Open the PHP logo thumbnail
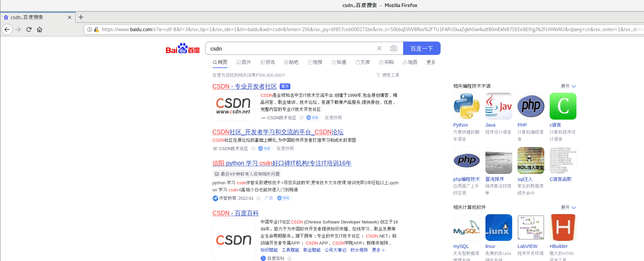This screenshot has height=261, width=644. coord(531,106)
